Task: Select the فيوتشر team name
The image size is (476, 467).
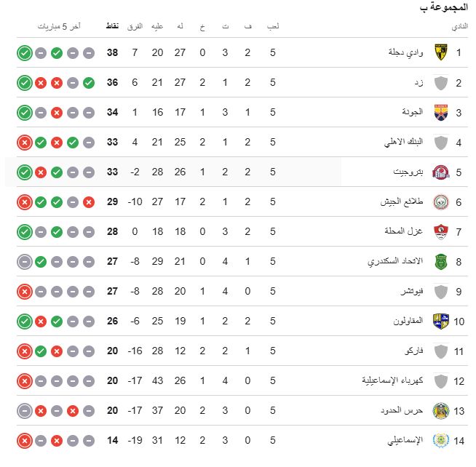Action: pyautogui.click(x=412, y=291)
